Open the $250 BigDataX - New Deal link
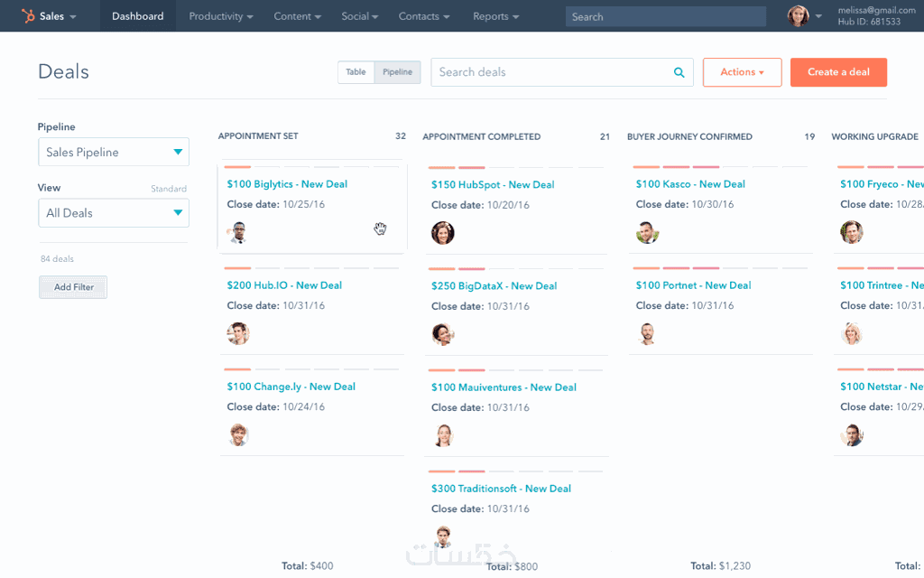Screen dimensions: 924x578 point(494,286)
